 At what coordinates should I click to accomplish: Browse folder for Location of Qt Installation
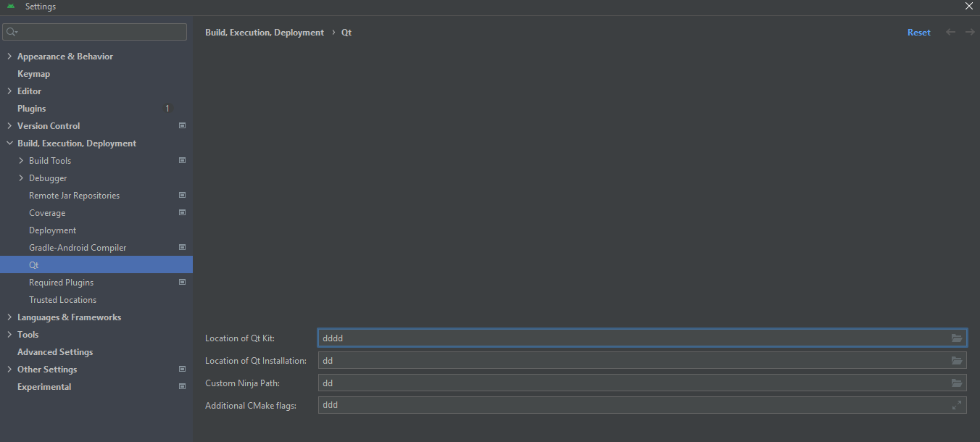(x=957, y=361)
